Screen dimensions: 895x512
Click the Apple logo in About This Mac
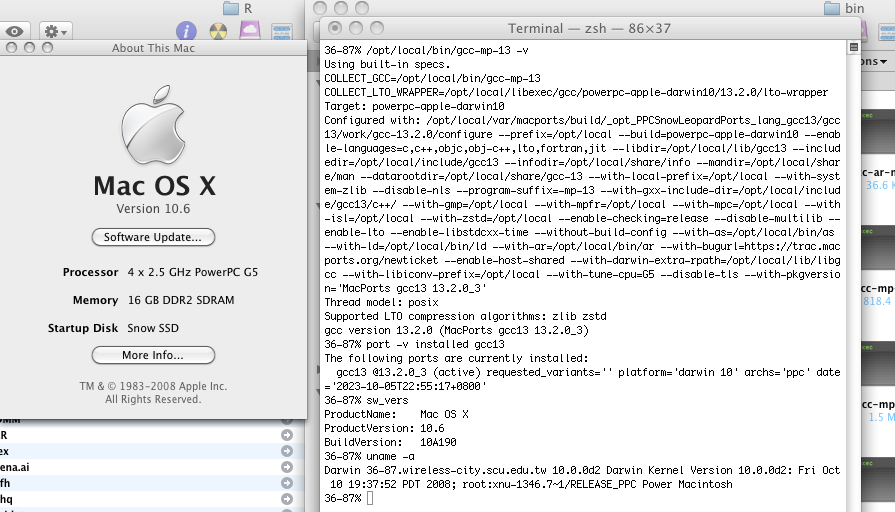[x=153, y=124]
